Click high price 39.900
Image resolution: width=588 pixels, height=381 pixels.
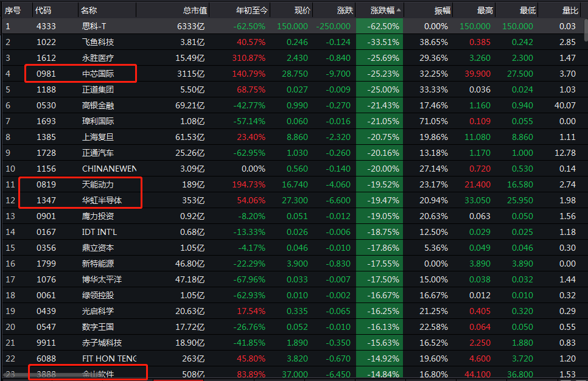click(477, 74)
